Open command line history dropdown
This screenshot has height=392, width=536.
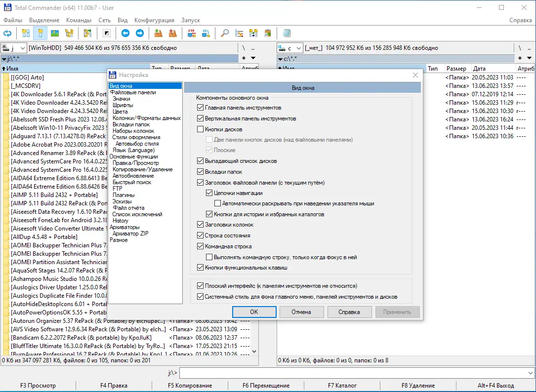click(531, 373)
